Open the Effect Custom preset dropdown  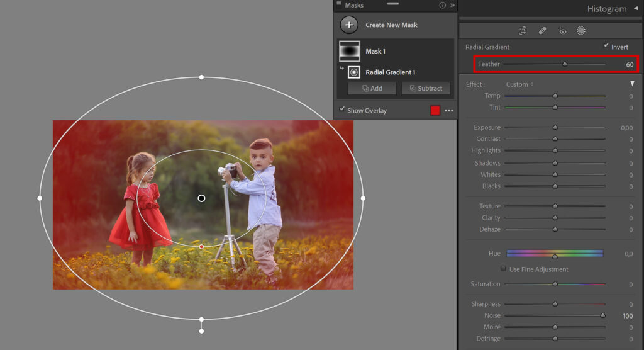tap(519, 84)
